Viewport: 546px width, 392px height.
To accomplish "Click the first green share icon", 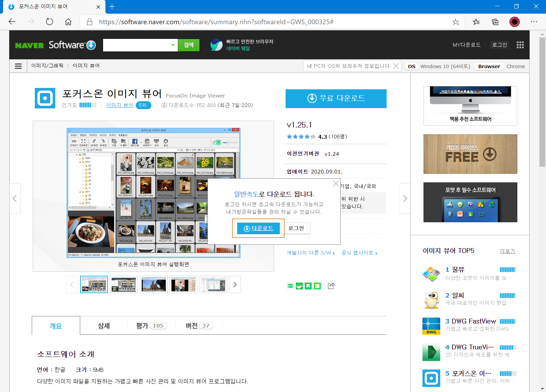I will coord(290,286).
